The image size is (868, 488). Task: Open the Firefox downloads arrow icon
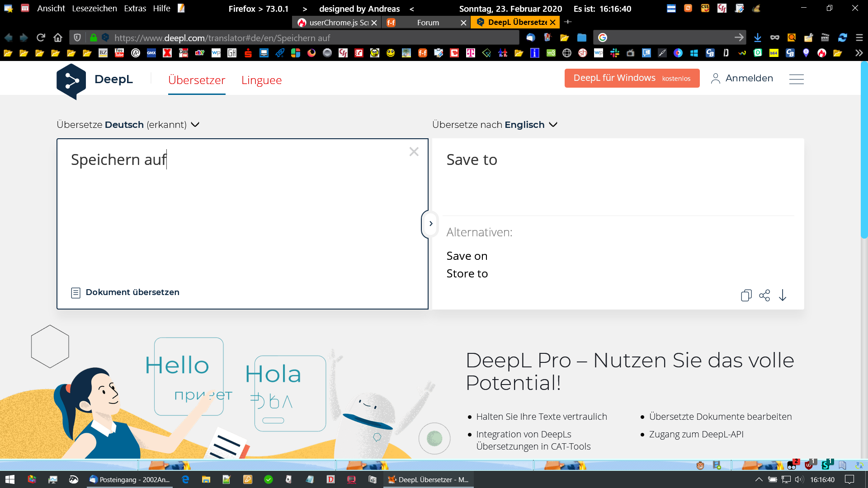[x=758, y=38]
